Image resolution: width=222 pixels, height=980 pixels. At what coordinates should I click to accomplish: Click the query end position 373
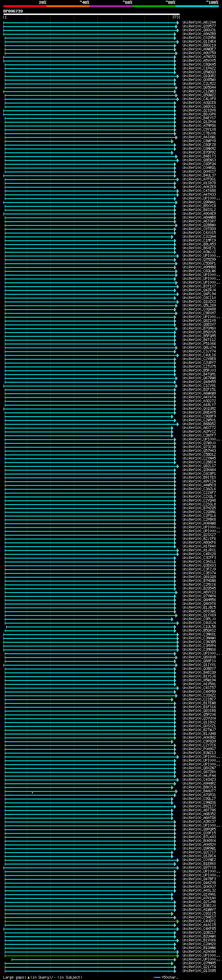[175, 17]
